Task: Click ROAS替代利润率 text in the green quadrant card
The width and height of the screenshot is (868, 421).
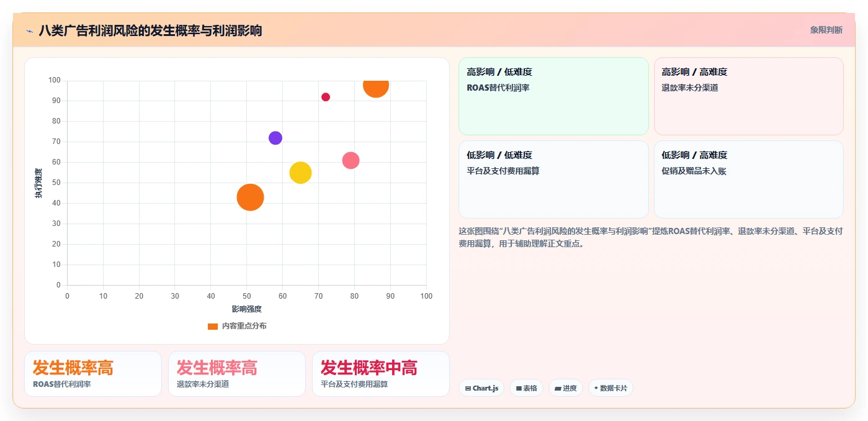Action: (x=498, y=88)
